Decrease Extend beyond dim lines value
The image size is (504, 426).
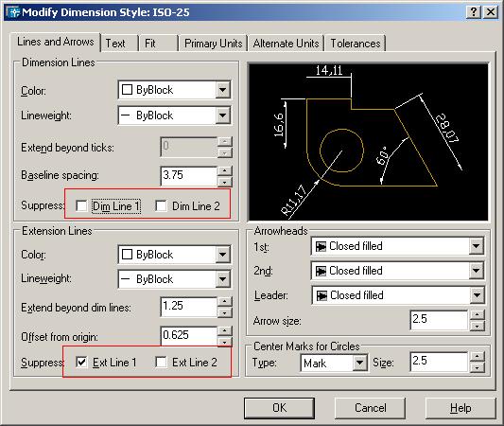(x=225, y=312)
